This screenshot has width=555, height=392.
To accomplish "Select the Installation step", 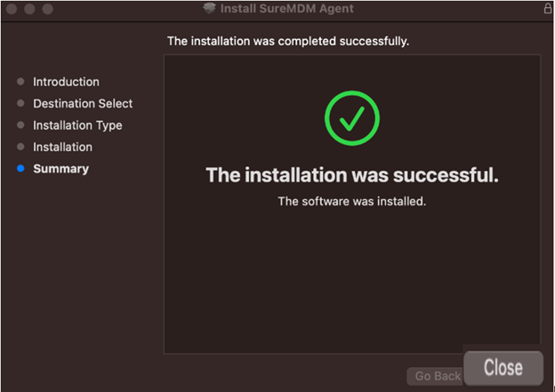I will pyautogui.click(x=62, y=148).
